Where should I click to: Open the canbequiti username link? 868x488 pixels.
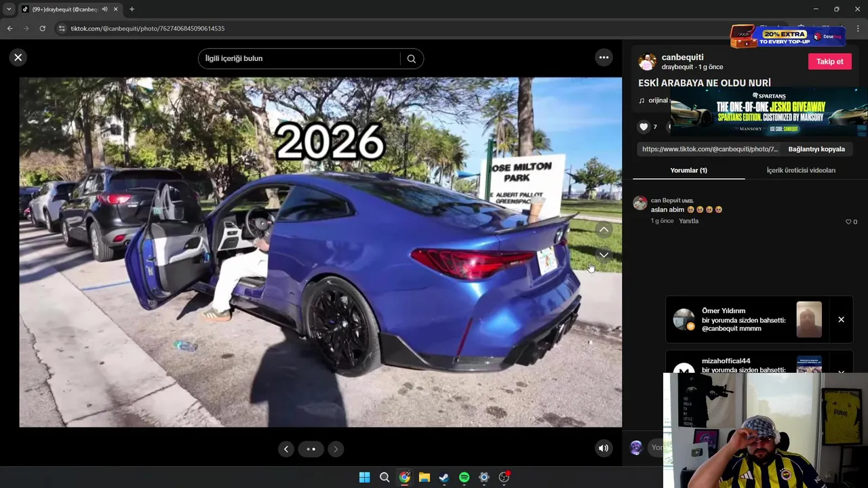click(682, 57)
